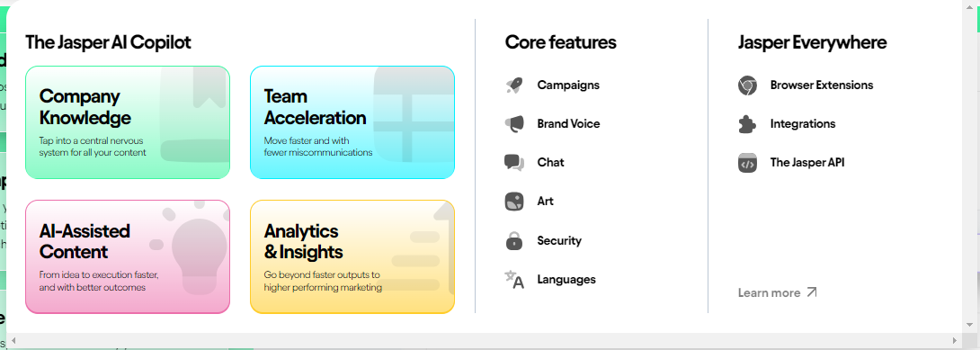Select the AI-Assisted Content card
The width and height of the screenshot is (980, 350).
tap(128, 256)
